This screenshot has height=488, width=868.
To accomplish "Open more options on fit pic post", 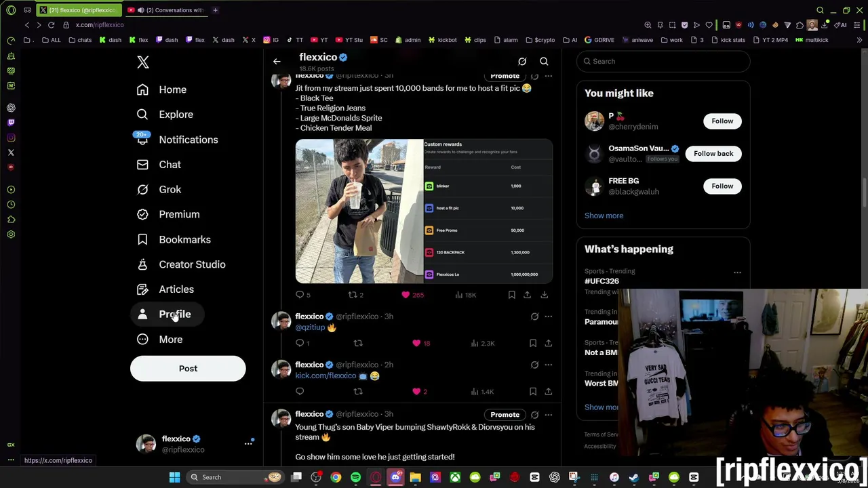I will 548,76.
